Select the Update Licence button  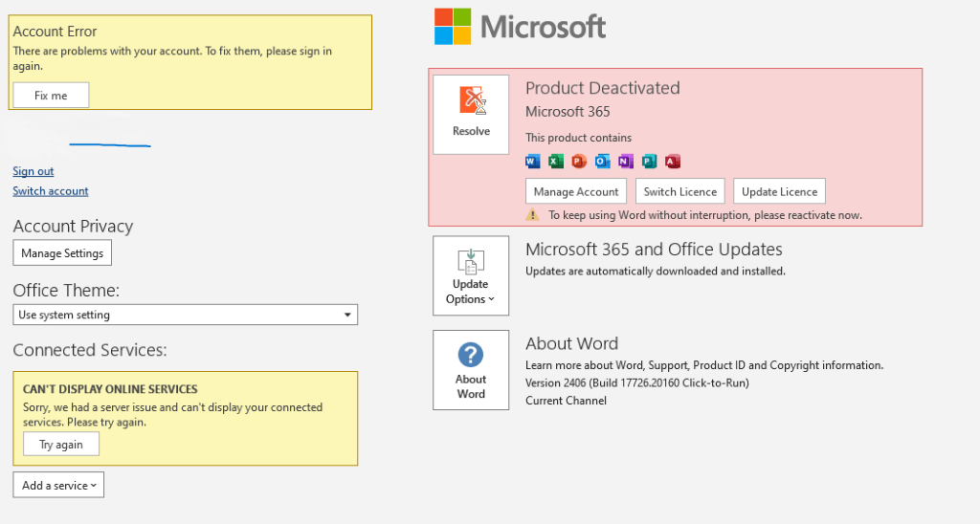(x=779, y=191)
